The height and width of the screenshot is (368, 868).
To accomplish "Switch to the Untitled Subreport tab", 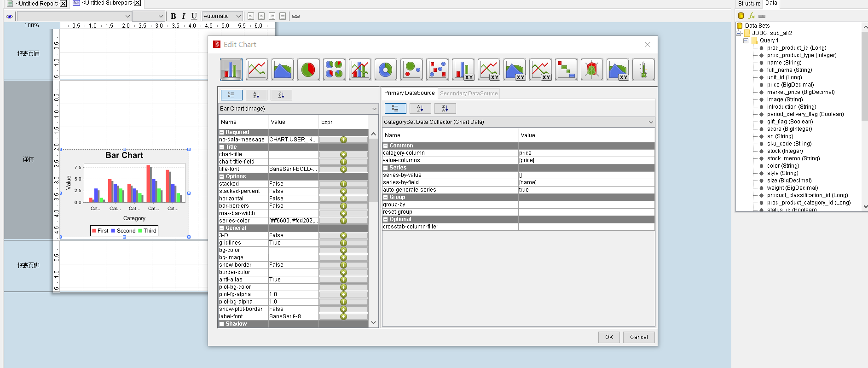I will 107,3.
